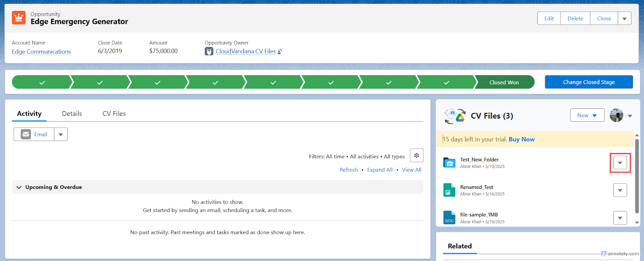Click the scroll down arrow of CV Files list
Image resolution: width=644 pixels, height=261 pixels.
tap(637, 222)
